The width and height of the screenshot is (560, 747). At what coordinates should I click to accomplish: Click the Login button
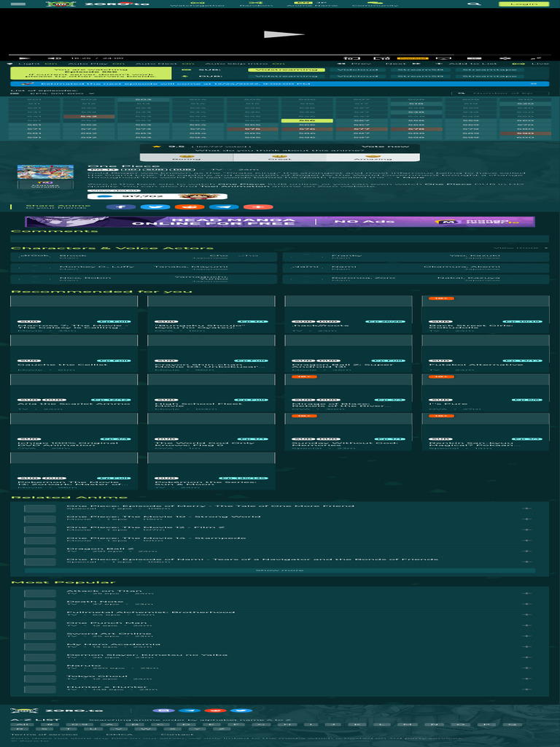click(x=524, y=4)
